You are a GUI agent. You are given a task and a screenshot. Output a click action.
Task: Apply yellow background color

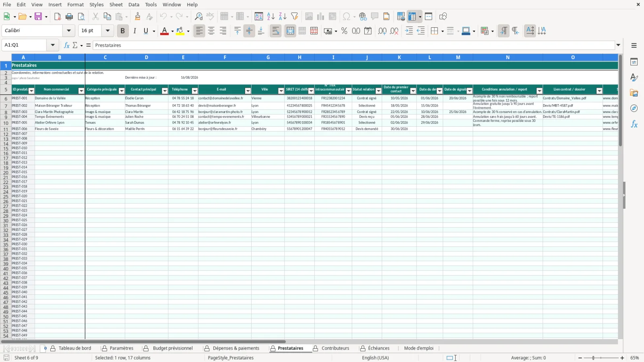(x=180, y=31)
